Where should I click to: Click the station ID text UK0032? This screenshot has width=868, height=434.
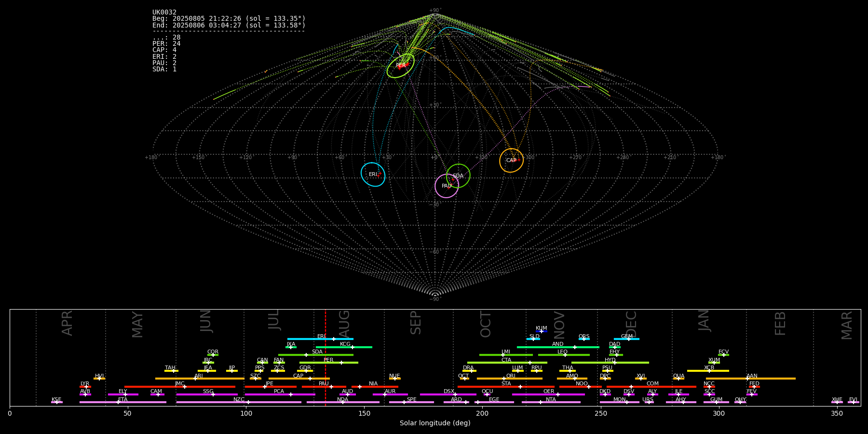pyautogui.click(x=164, y=13)
